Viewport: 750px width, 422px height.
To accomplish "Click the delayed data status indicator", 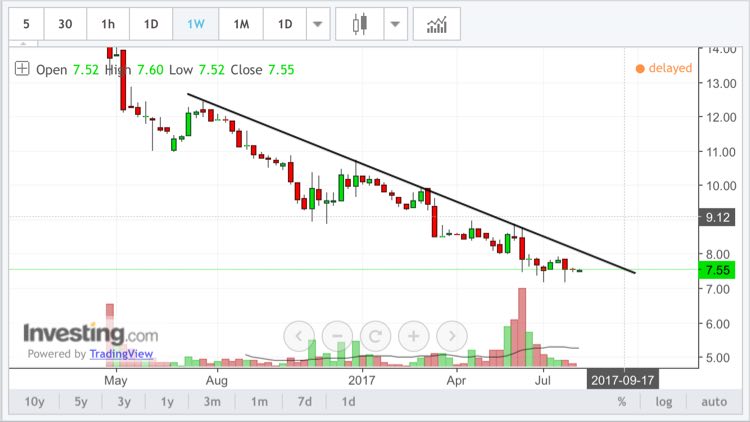I will pos(663,68).
